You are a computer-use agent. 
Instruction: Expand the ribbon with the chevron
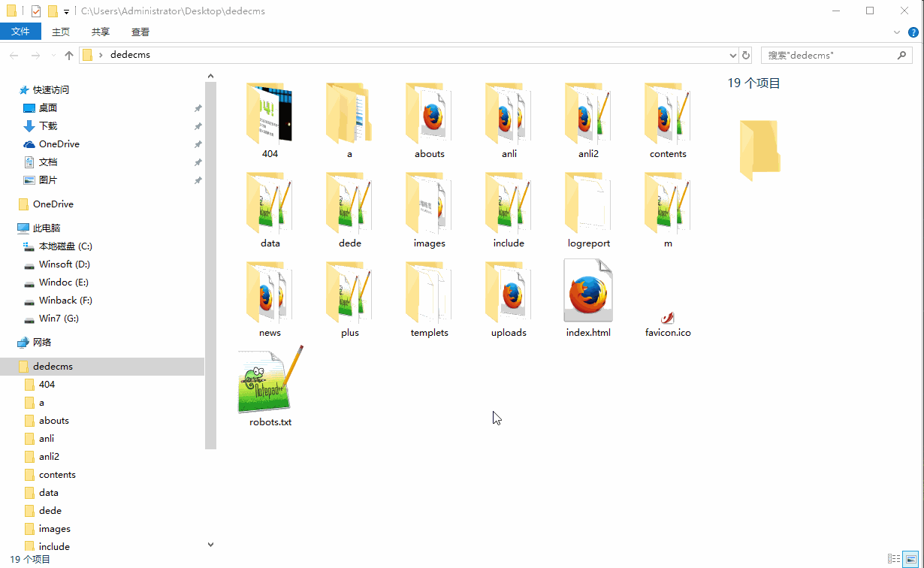tap(897, 32)
